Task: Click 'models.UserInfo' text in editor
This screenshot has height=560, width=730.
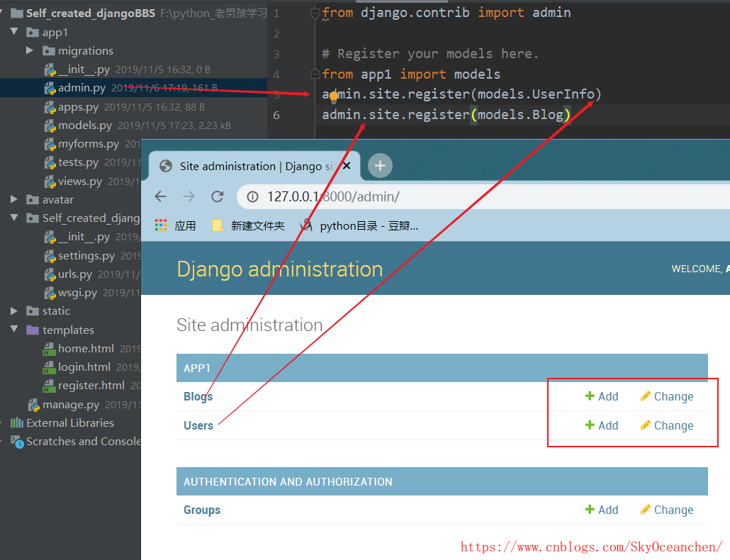Action: tap(536, 94)
